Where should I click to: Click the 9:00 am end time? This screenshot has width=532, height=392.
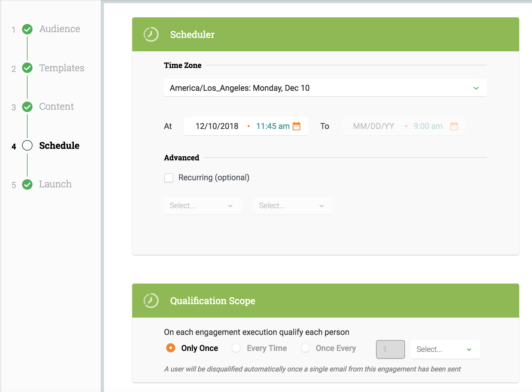(x=428, y=126)
